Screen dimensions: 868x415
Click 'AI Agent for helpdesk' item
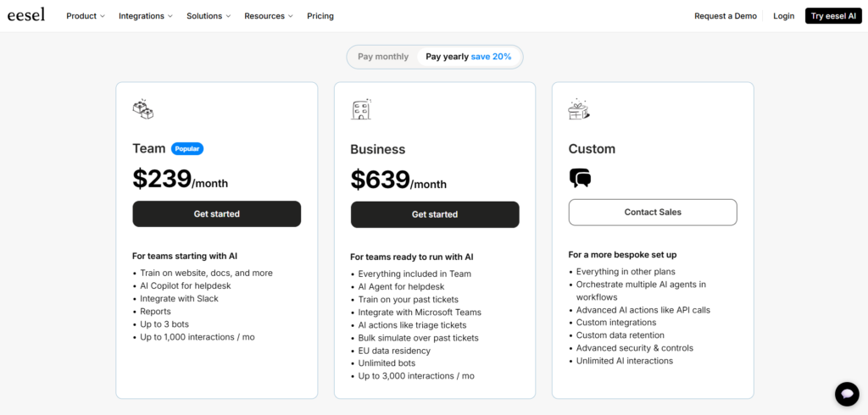(401, 286)
